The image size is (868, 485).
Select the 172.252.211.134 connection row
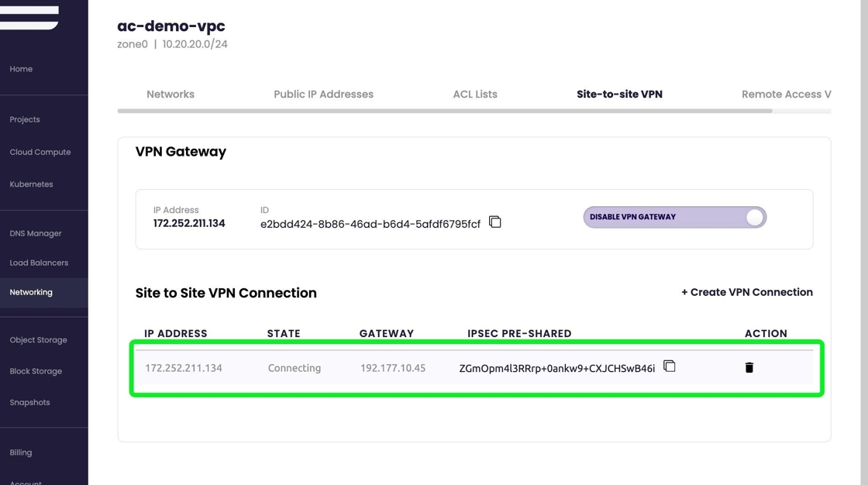click(310, 369)
